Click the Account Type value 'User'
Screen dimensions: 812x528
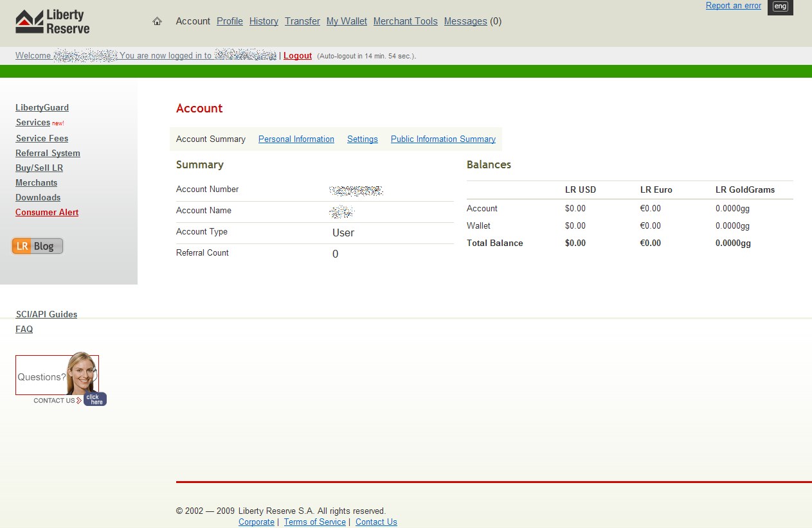343,233
